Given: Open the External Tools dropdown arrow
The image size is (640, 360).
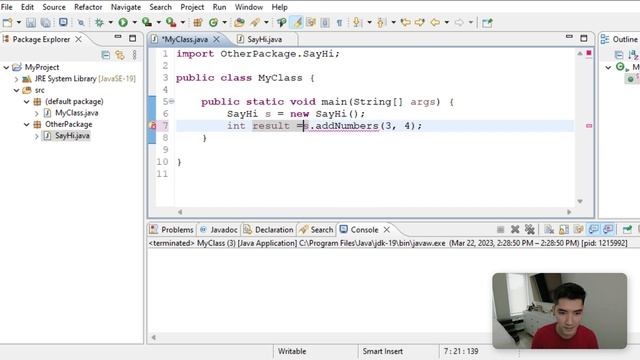Looking at the screenshot, I should coord(182,22).
